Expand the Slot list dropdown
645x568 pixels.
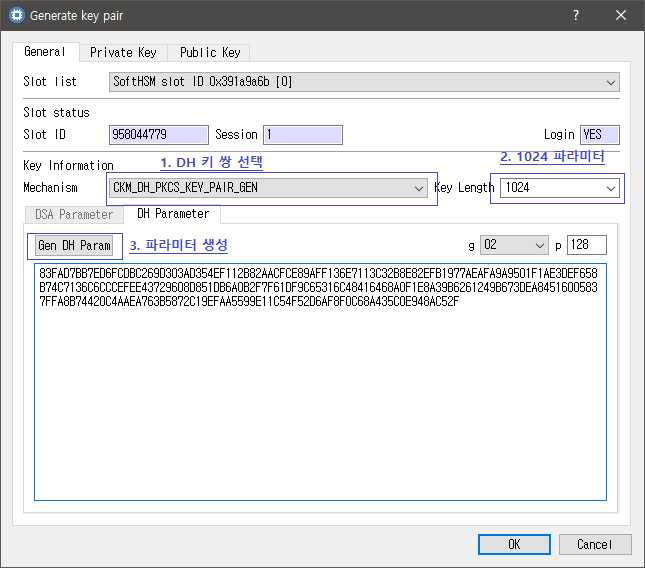click(364, 82)
